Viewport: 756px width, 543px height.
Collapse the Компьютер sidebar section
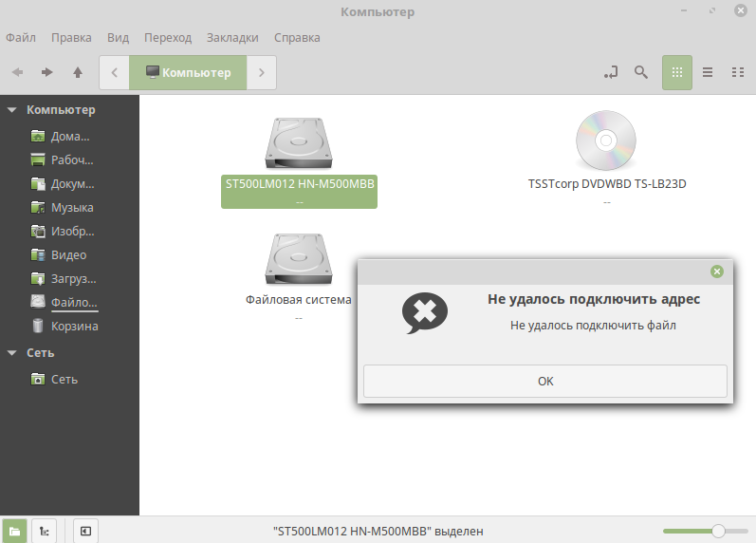coord(12,110)
